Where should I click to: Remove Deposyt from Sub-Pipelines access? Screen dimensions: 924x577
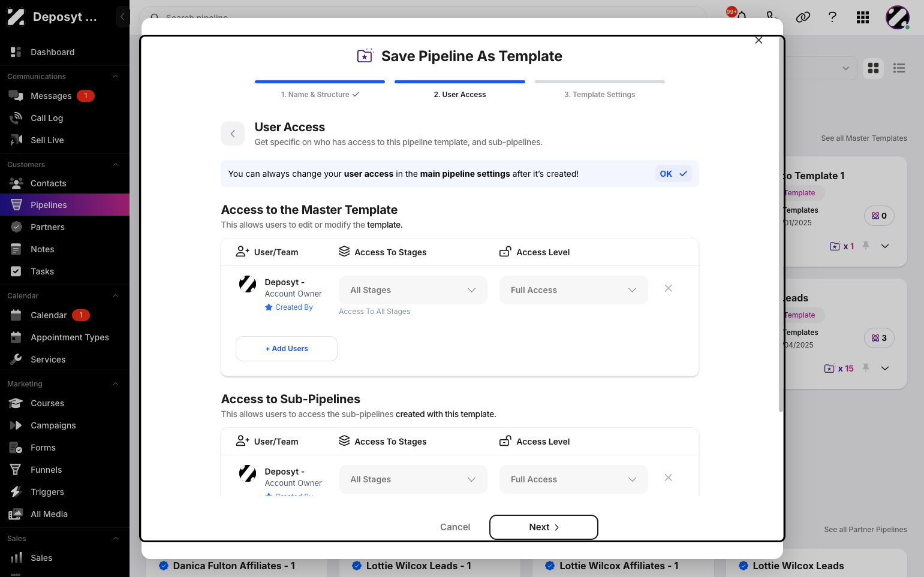click(668, 478)
